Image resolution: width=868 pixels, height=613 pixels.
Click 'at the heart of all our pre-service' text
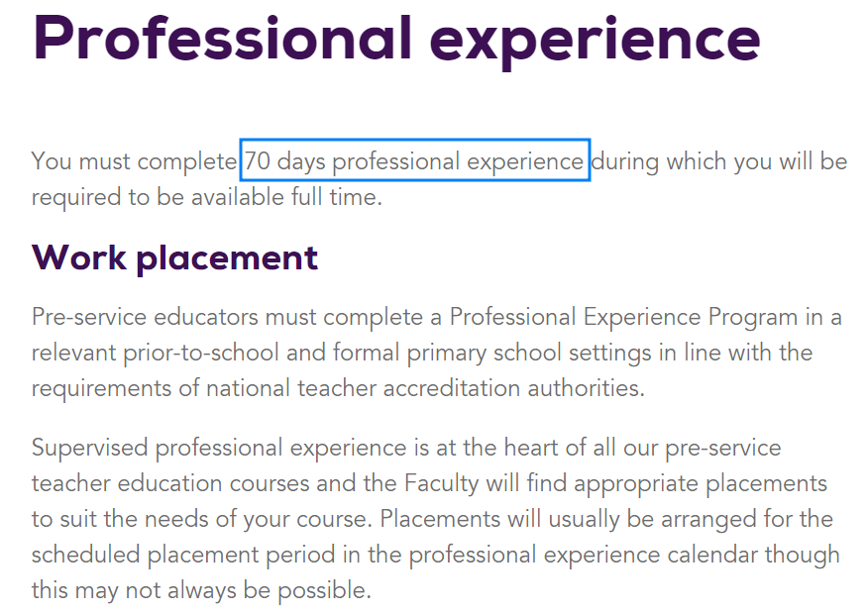[608, 448]
